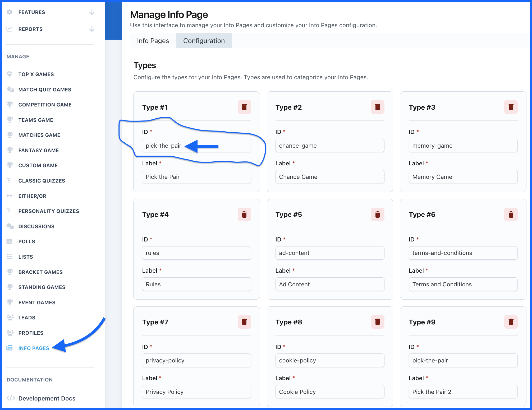Open Bracket Games in sidebar
The height and width of the screenshot is (410, 532).
(40, 272)
